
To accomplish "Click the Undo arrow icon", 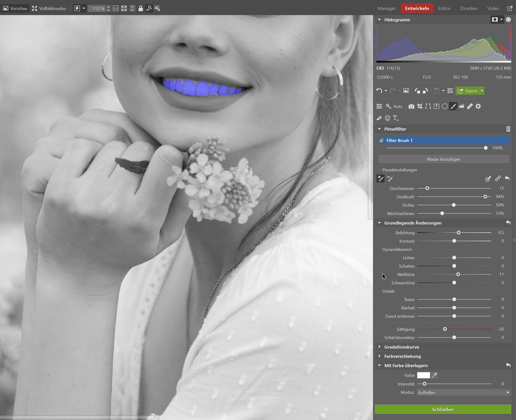I will [x=379, y=91].
